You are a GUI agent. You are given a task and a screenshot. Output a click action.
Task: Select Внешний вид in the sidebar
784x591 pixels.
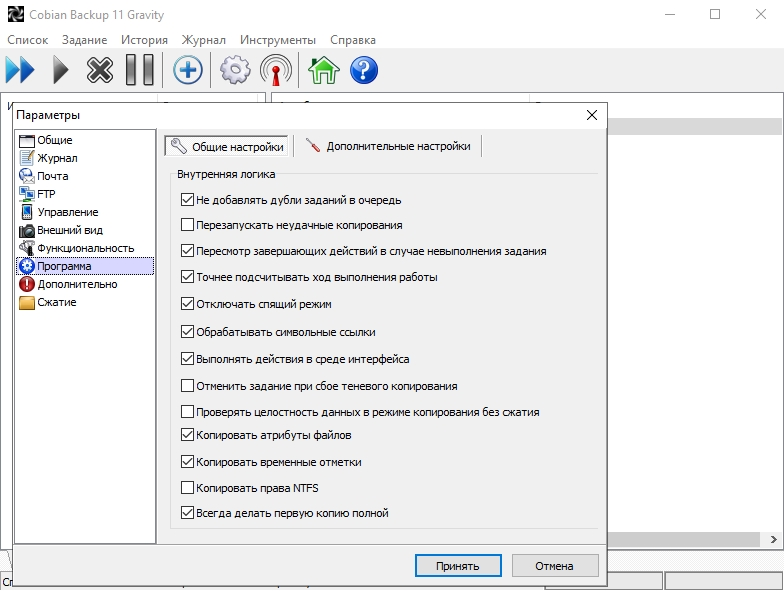[85, 230]
